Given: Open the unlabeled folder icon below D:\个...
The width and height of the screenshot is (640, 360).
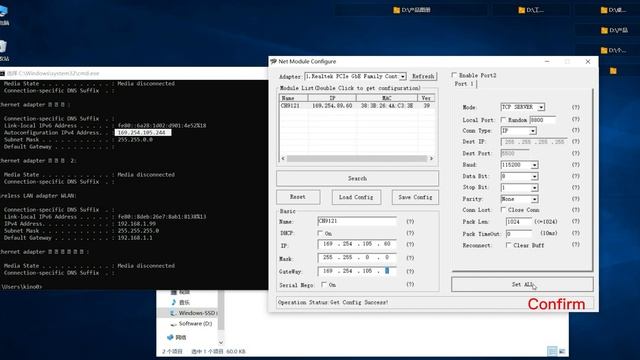Looking at the screenshot, I should point(613,71).
